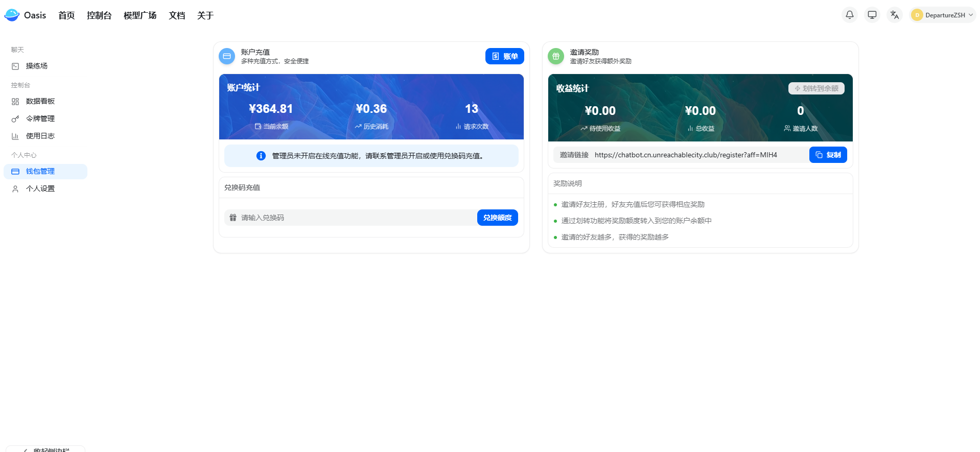This screenshot has width=980, height=452.
Task: Open the language translation switcher
Action: coord(894,15)
